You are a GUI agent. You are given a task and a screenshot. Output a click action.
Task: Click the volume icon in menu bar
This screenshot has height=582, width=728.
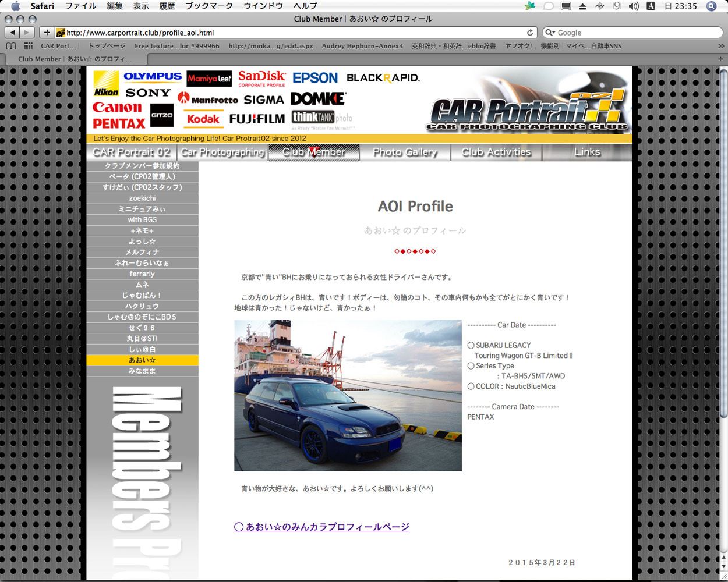click(x=634, y=6)
